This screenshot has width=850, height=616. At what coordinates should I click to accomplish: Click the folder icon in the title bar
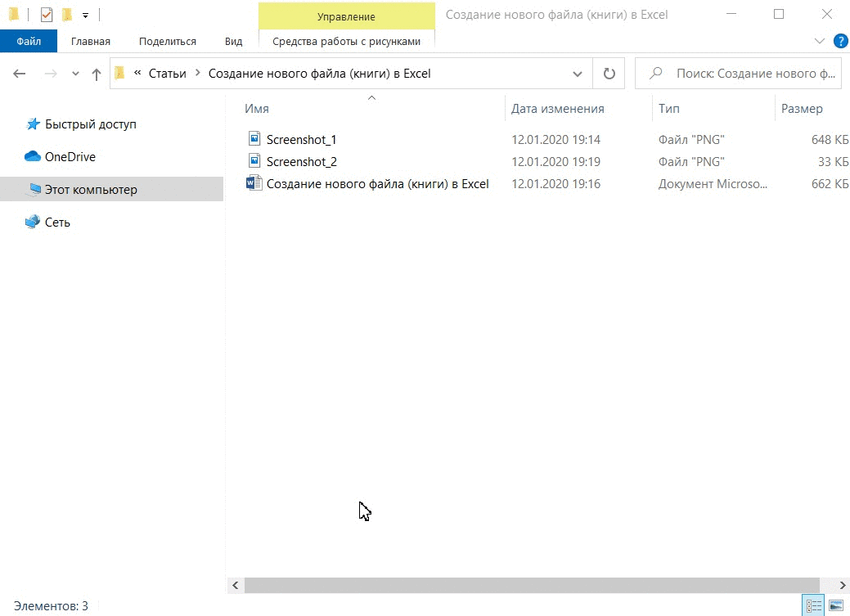(15, 15)
